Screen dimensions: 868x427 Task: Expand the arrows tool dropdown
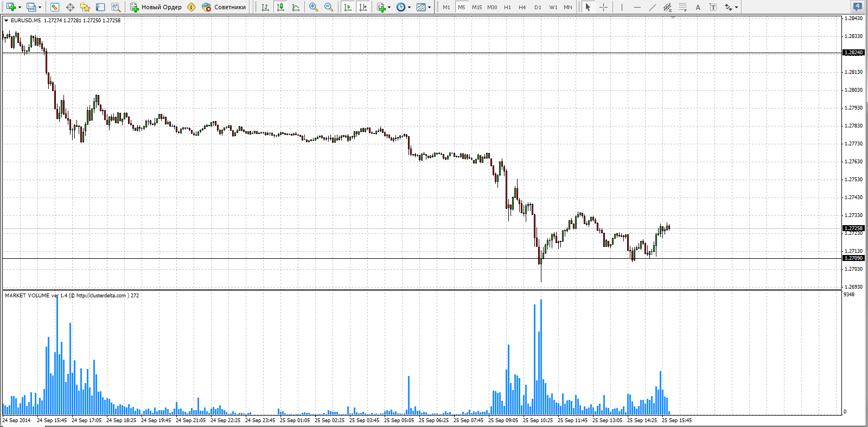pos(736,7)
